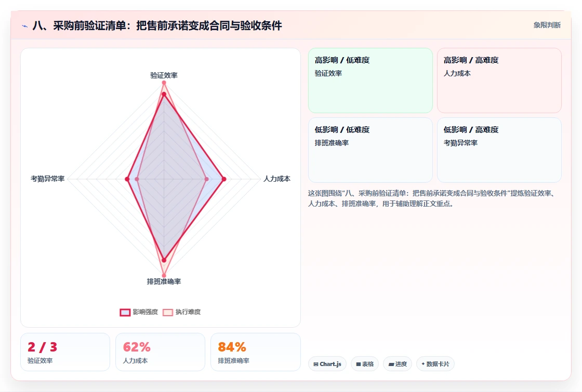
Task: Click the lightning icon beside the section title
Action: coord(25,26)
